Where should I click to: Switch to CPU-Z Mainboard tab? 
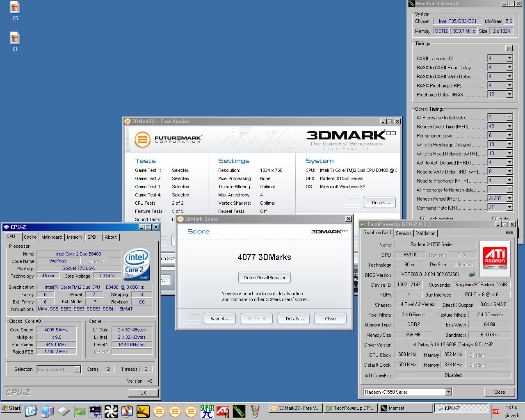(52, 237)
